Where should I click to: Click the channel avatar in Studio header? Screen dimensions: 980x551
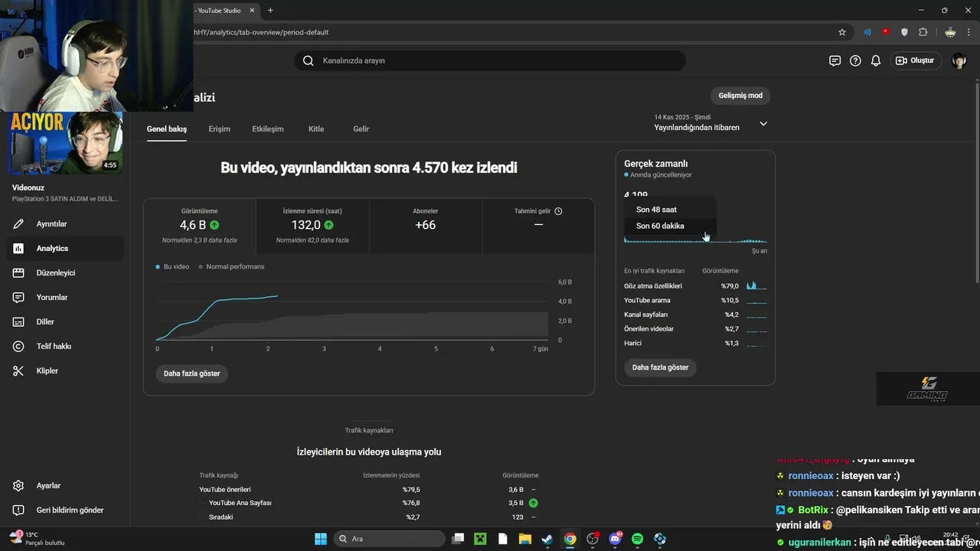click(959, 60)
